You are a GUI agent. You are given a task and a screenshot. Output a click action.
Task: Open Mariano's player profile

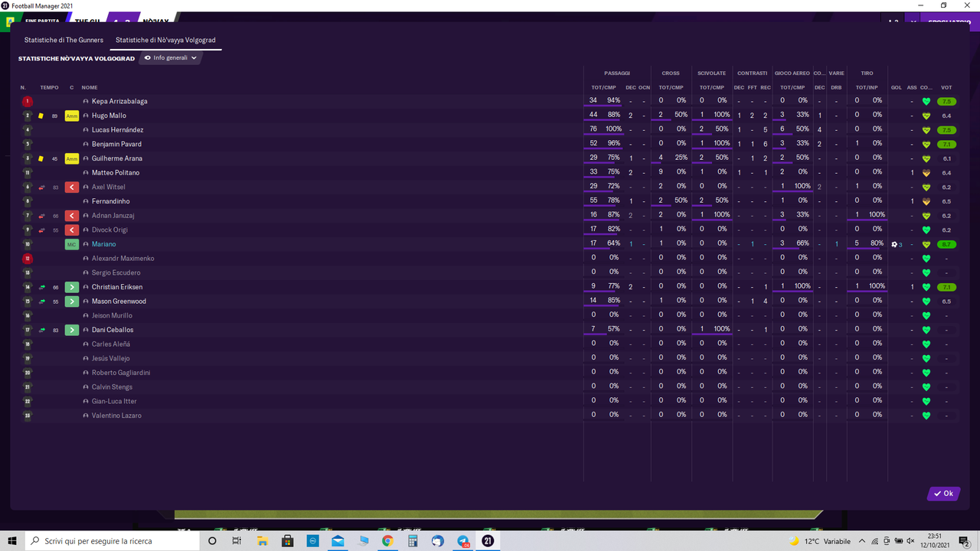(x=104, y=244)
